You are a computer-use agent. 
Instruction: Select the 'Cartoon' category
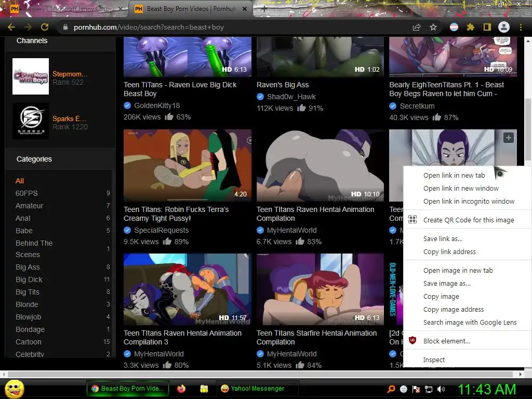pyautogui.click(x=28, y=342)
